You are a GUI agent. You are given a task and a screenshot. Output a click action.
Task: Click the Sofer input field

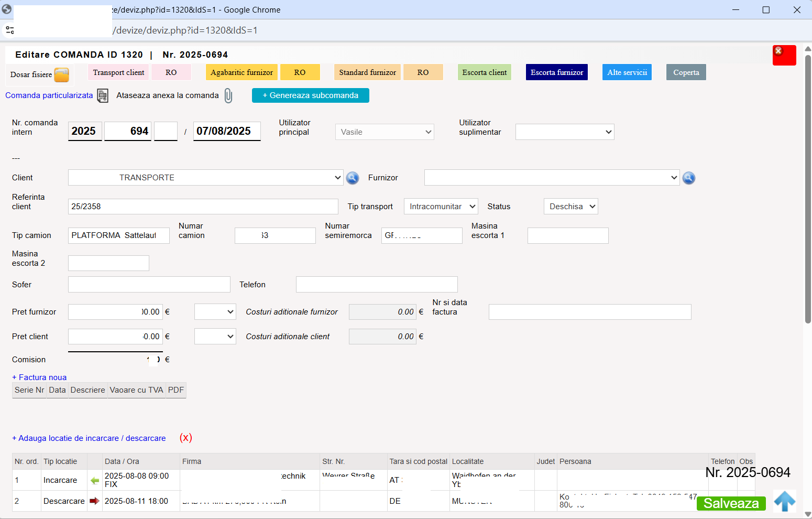click(x=149, y=285)
